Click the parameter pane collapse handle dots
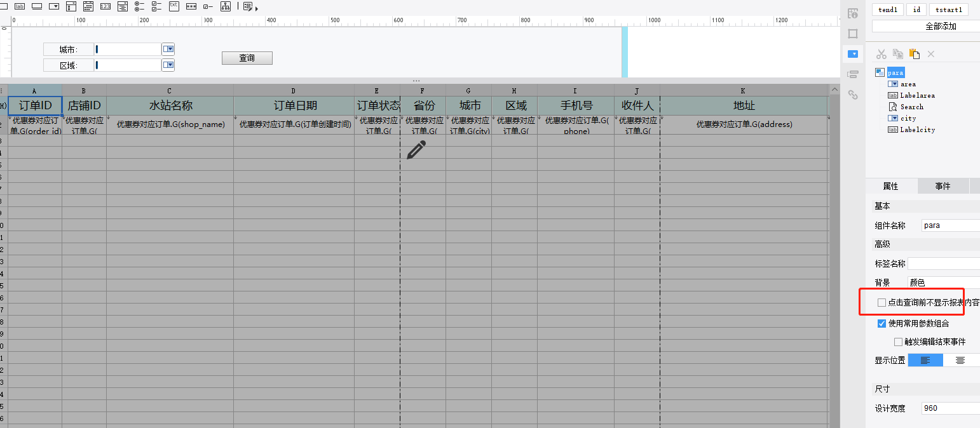The width and height of the screenshot is (980, 428). point(416,81)
